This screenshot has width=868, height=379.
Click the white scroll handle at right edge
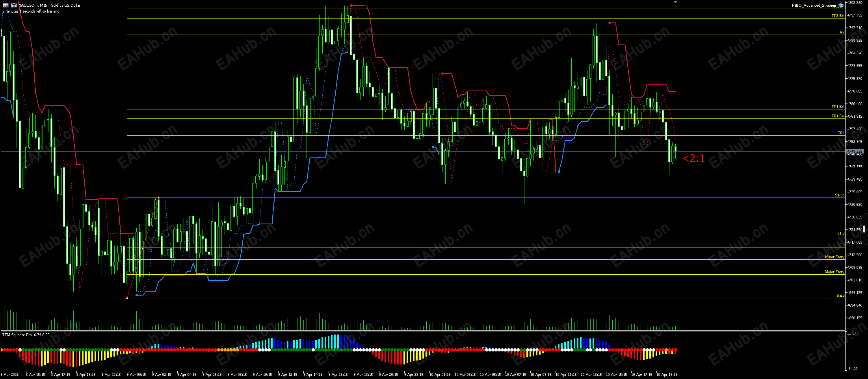click(864, 229)
